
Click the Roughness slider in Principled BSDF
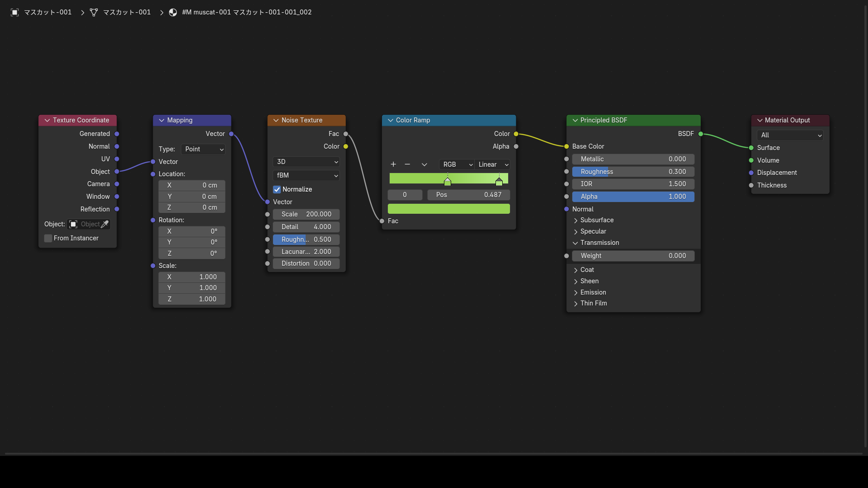[x=633, y=172]
